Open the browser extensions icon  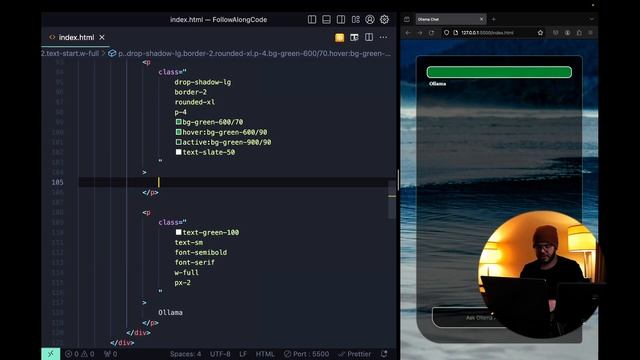pyautogui.click(x=579, y=33)
